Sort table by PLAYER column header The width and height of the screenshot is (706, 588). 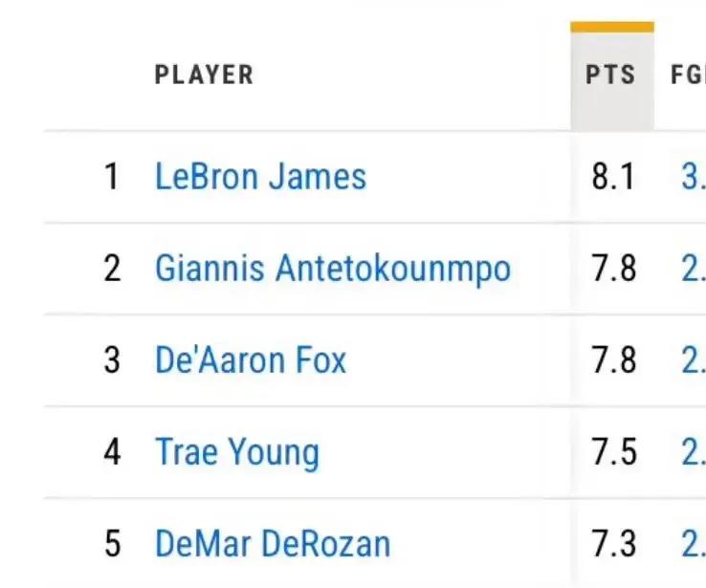click(x=204, y=75)
